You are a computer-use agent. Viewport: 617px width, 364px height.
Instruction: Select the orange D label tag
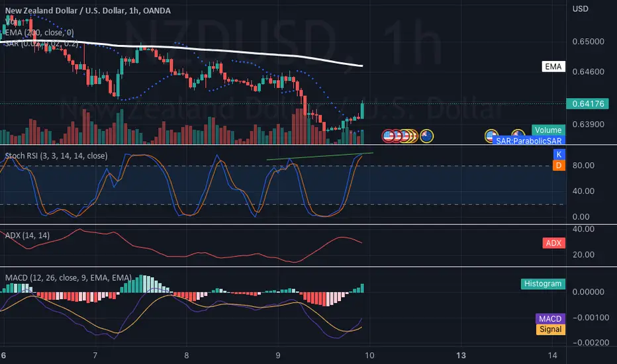coord(559,165)
